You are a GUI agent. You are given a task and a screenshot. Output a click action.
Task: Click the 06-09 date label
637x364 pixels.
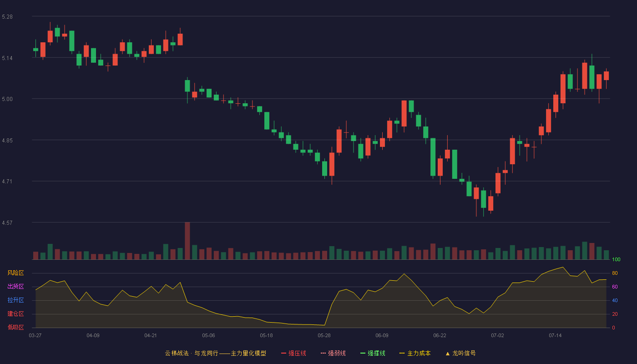point(382,335)
